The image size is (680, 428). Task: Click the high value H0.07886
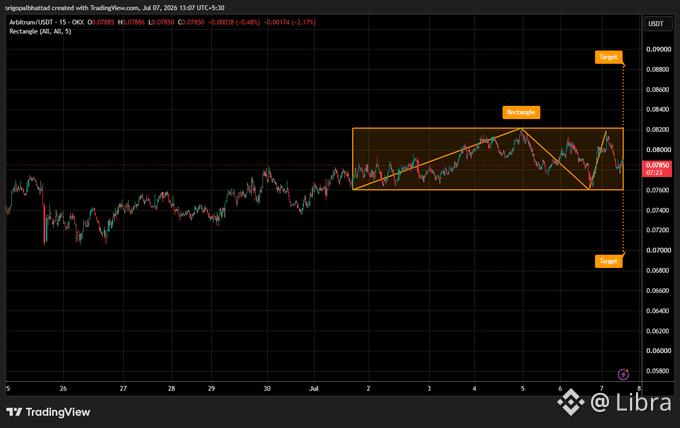point(131,22)
